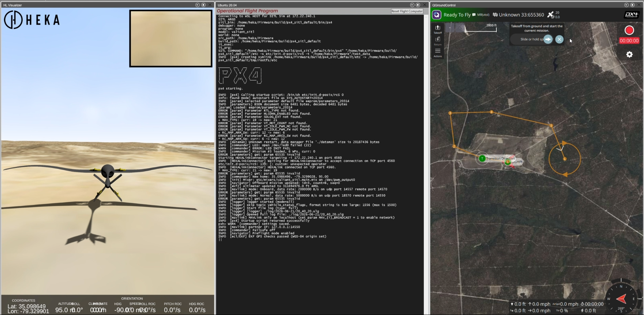Zoom out the map with minus
Screen dimensions: 644x315
point(459,28)
